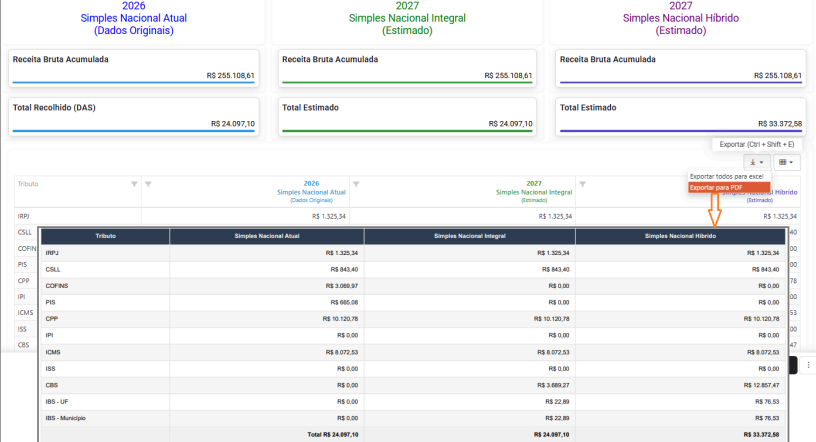The height and width of the screenshot is (442, 816).
Task: Click the Total Recolhido (DAS) card
Action: [134, 116]
